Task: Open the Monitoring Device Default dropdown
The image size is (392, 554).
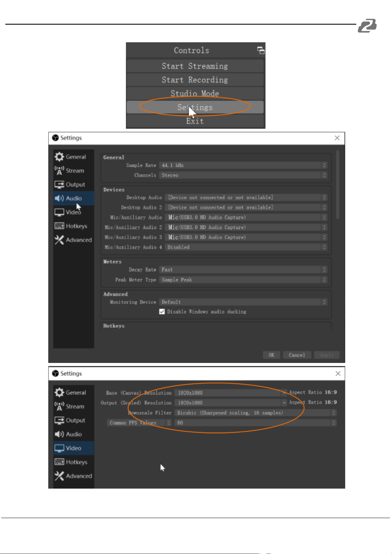Action: pyautogui.click(x=243, y=302)
